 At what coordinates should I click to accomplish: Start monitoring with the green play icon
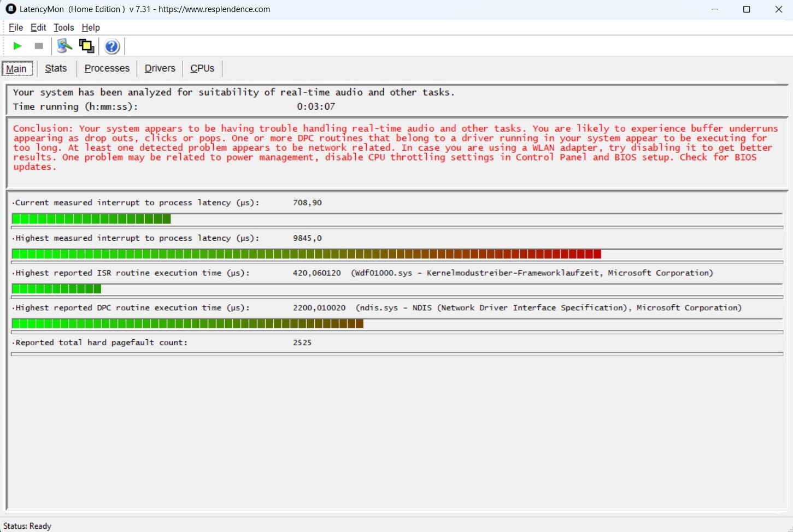[17, 46]
